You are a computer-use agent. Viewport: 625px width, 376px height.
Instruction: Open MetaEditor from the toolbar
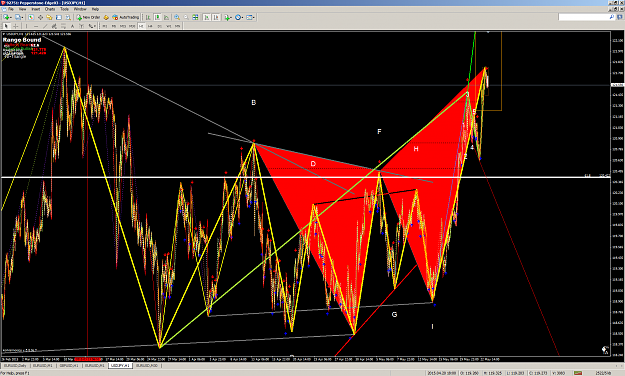point(106,17)
